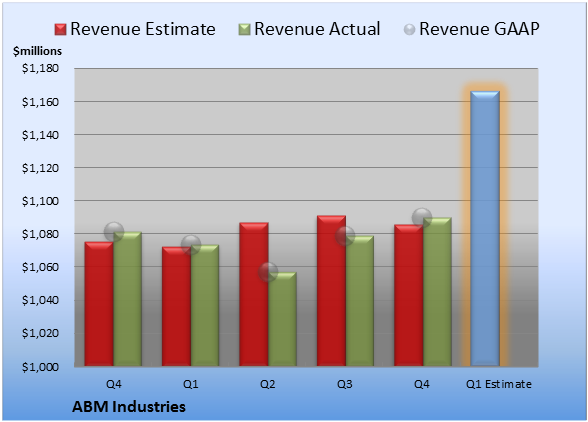
Task: Click the 'Q1 Estimate' category label
Action: coord(499,384)
